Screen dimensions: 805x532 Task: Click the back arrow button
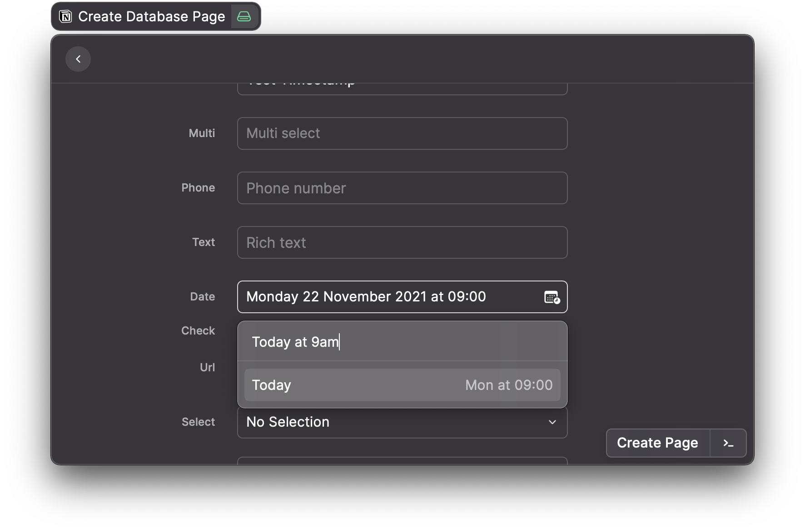point(78,59)
